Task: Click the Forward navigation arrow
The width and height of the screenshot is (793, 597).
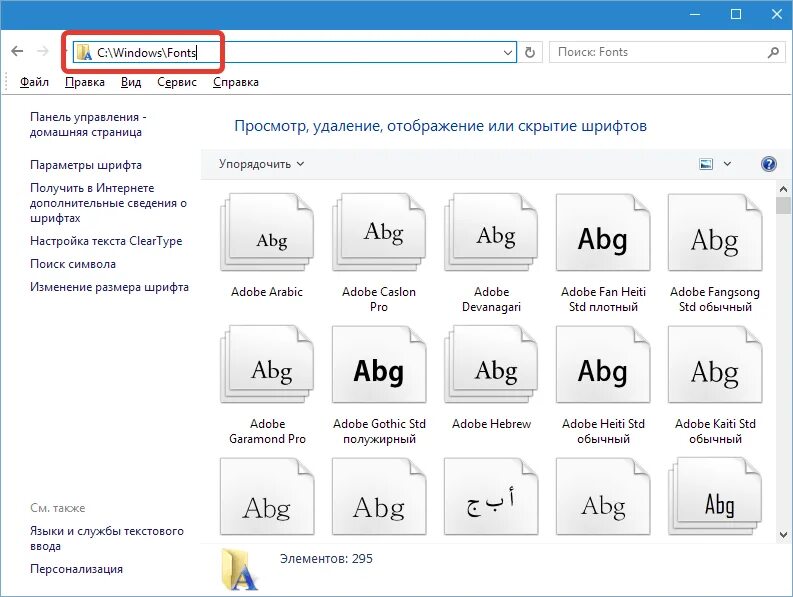Action: point(43,51)
